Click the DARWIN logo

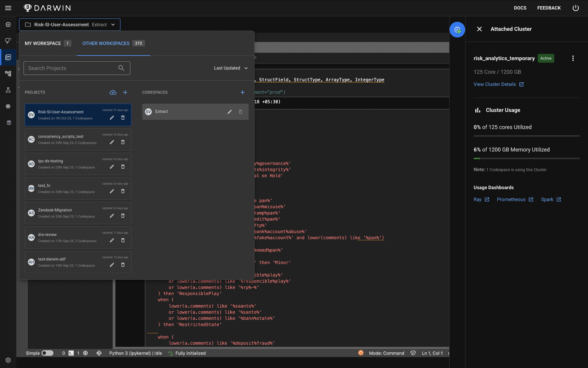tap(47, 8)
